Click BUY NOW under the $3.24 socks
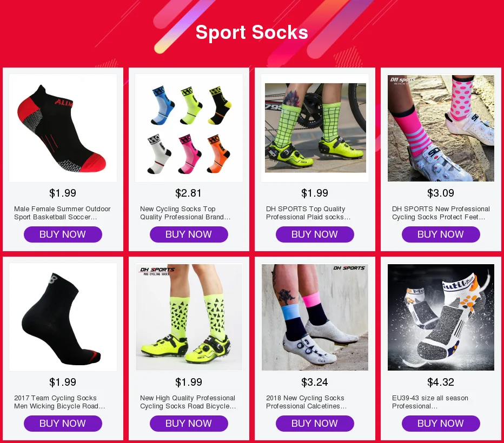Screen dimensions: 504x443 [315, 424]
